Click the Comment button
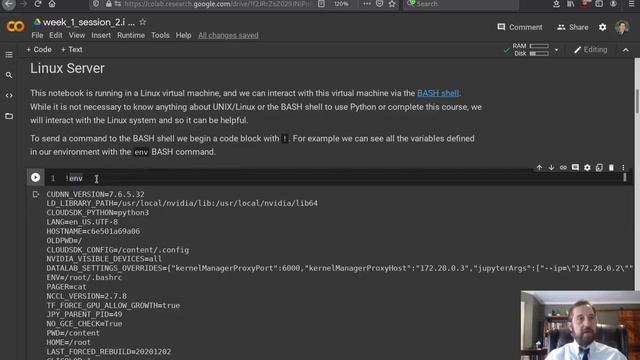This screenshot has width=640, height=360. [520, 27]
